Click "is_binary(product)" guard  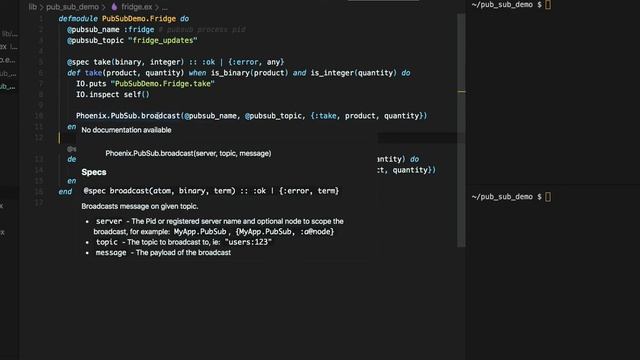(249, 73)
